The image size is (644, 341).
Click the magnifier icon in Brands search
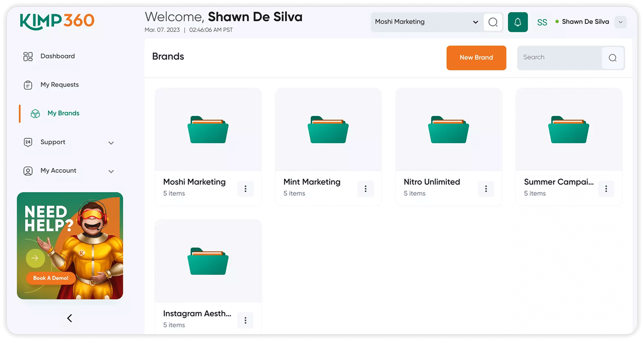coord(612,58)
